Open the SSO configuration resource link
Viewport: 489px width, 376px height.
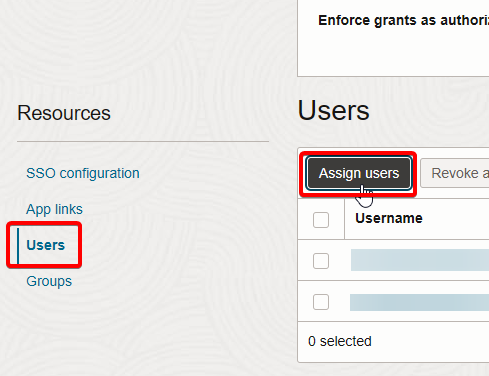pyautogui.click(x=83, y=174)
